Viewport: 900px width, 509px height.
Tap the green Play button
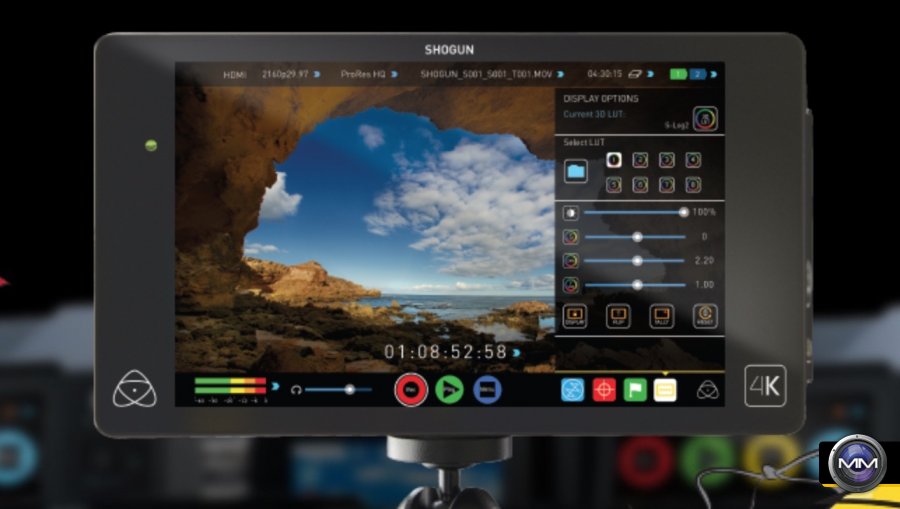point(449,390)
